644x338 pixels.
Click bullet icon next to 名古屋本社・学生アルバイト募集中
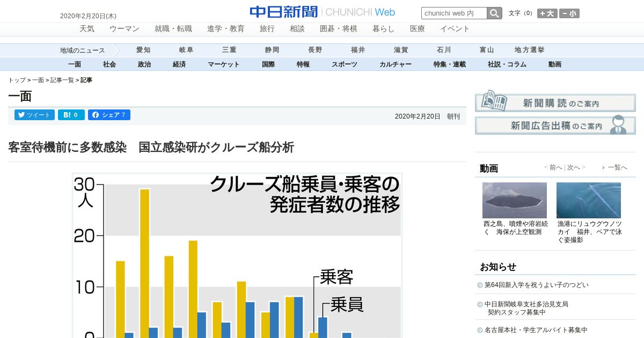(x=480, y=330)
